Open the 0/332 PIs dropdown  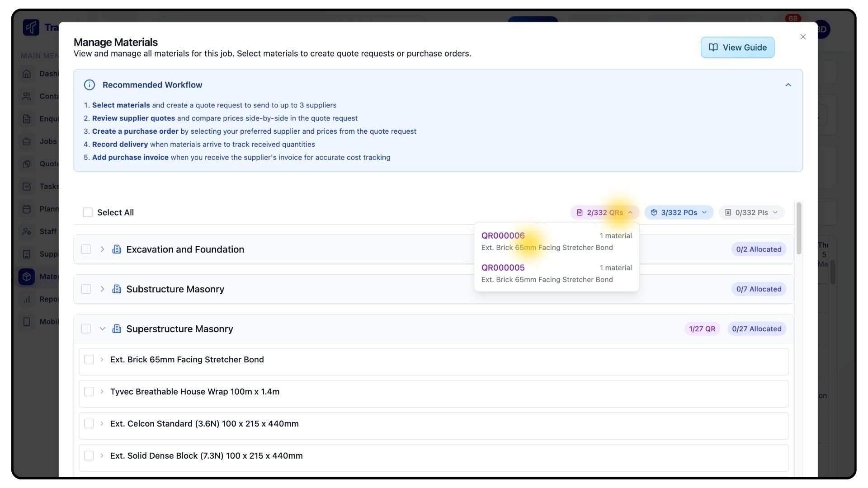coord(751,212)
